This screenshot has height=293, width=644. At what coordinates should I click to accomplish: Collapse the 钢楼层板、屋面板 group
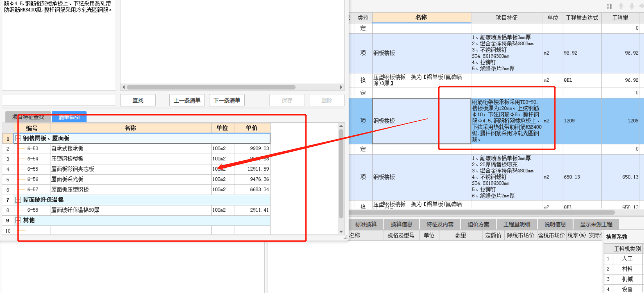click(18, 138)
